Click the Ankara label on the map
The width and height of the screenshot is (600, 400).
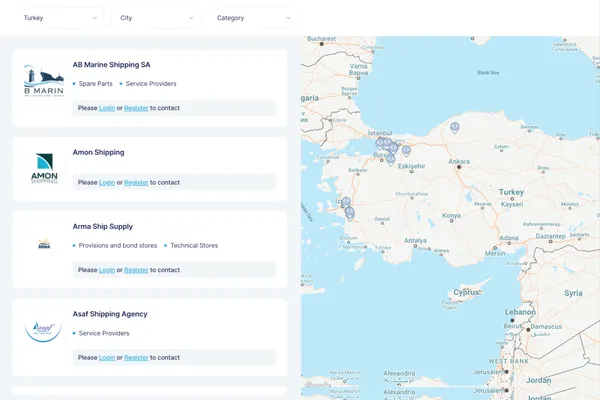point(459,161)
